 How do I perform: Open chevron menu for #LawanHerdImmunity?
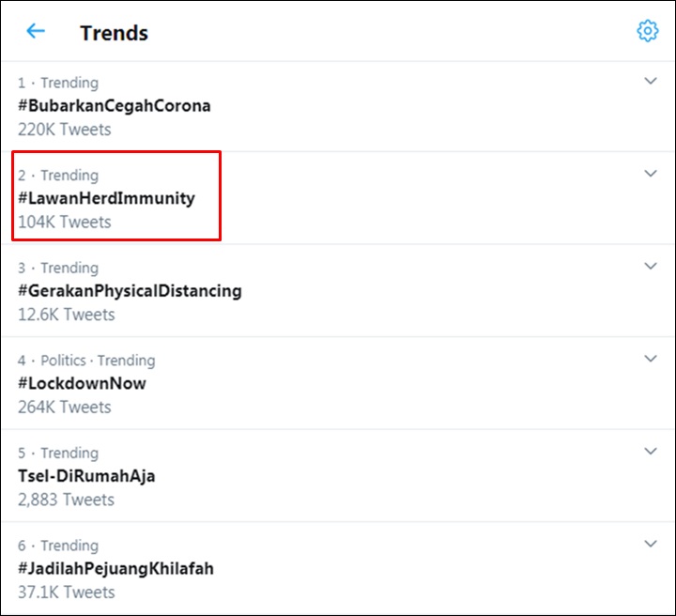tap(650, 174)
